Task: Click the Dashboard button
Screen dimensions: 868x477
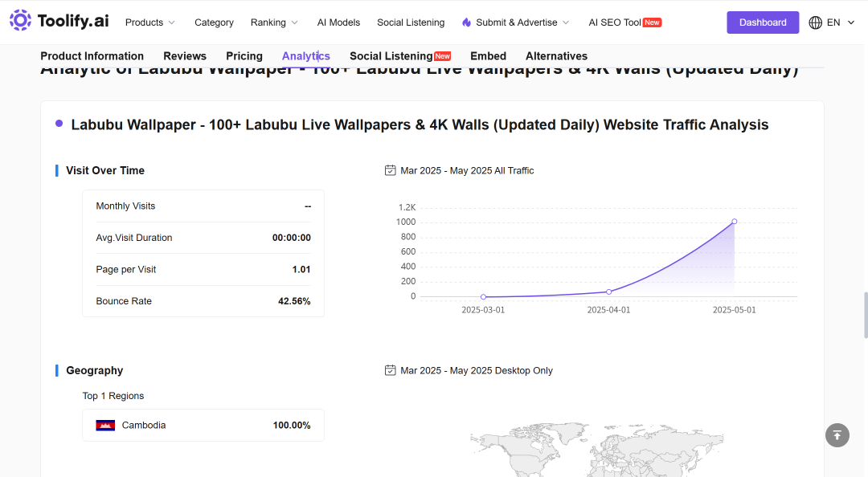Action: pyautogui.click(x=763, y=22)
